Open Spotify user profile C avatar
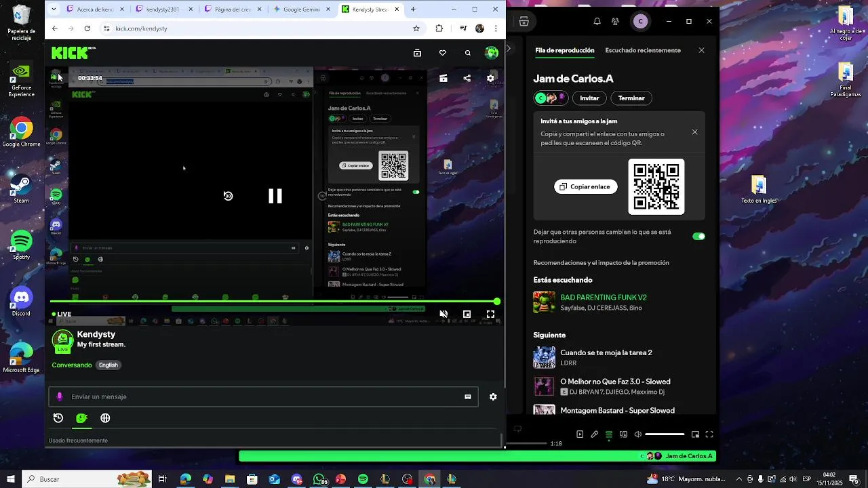The height and width of the screenshot is (488, 868). point(640,22)
